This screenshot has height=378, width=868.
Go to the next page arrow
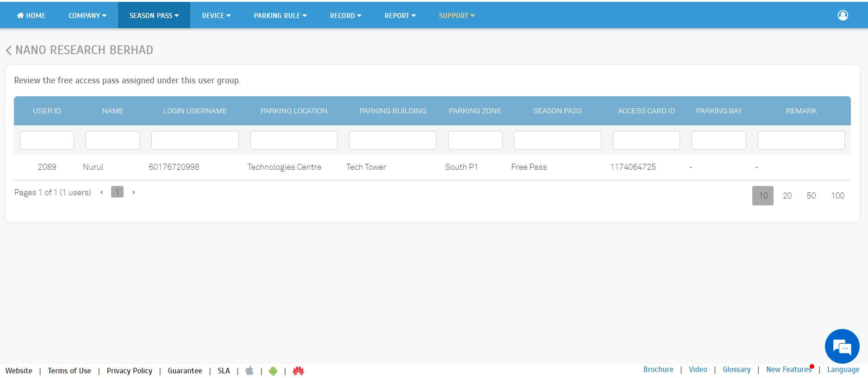(x=134, y=192)
